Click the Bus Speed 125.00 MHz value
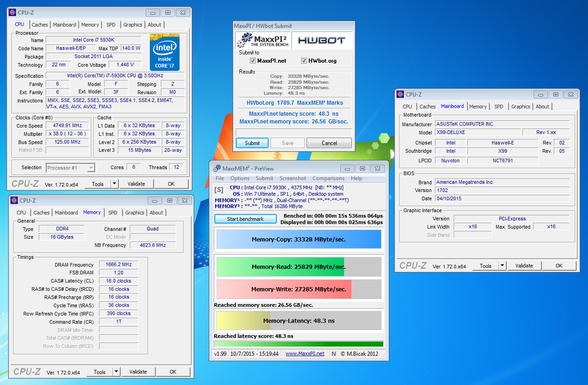The image size is (588, 385). [68, 142]
